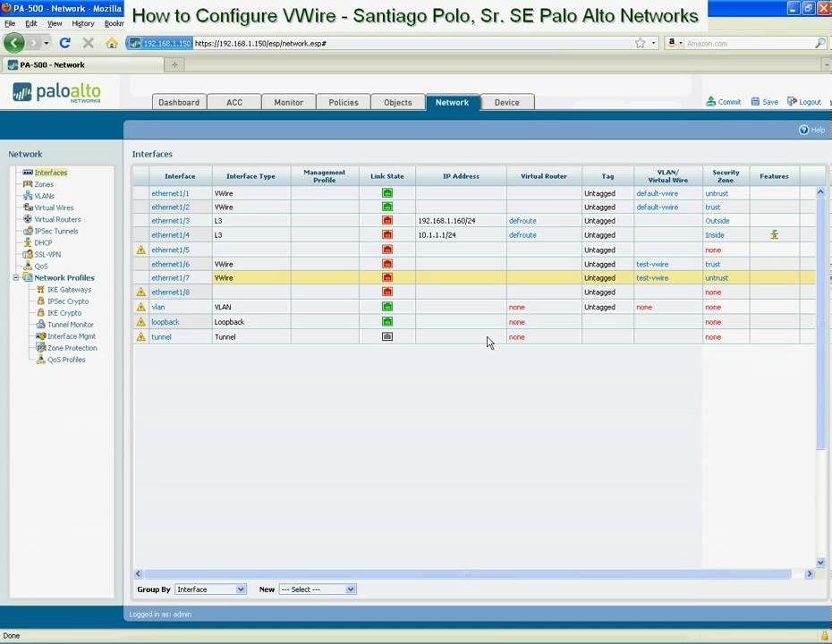The width and height of the screenshot is (832, 644).
Task: Click Features icon in ethernet1/4 row
Action: pos(774,234)
